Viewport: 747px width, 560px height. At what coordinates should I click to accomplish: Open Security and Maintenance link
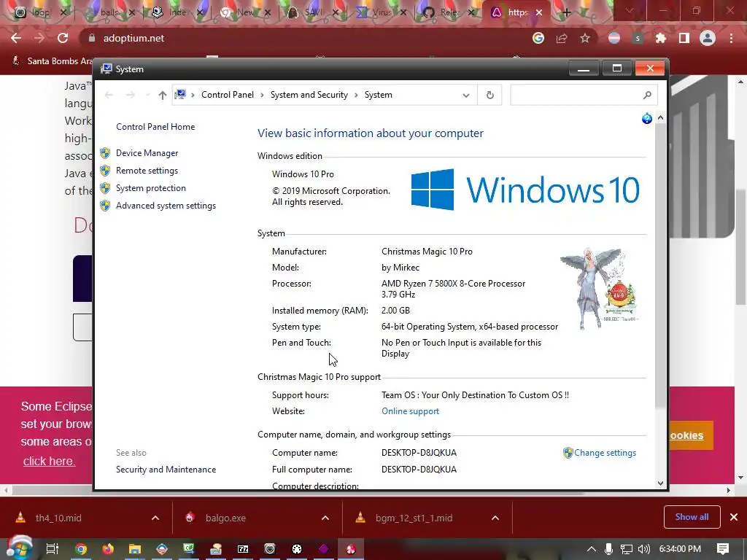coord(166,470)
